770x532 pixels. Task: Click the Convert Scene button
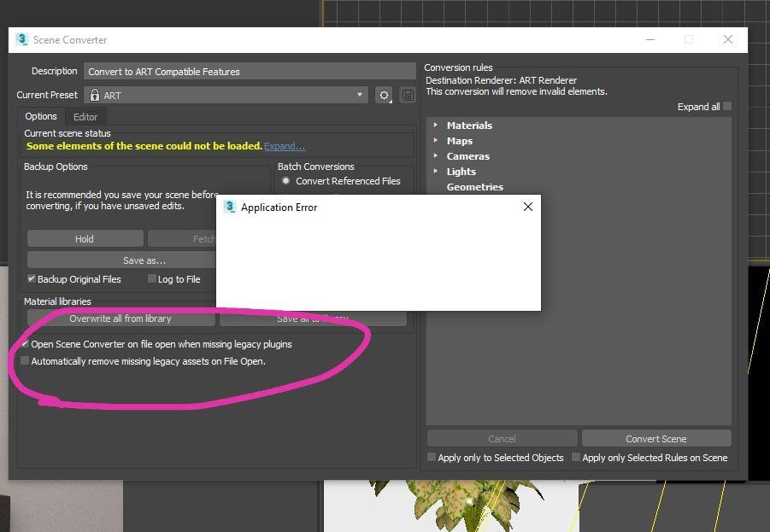pos(656,439)
